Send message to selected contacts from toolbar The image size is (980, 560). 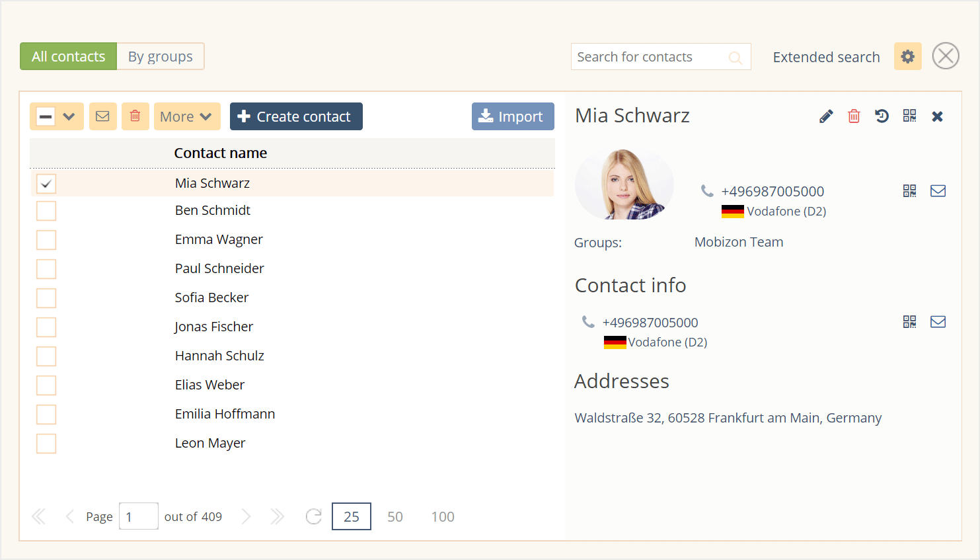103,116
